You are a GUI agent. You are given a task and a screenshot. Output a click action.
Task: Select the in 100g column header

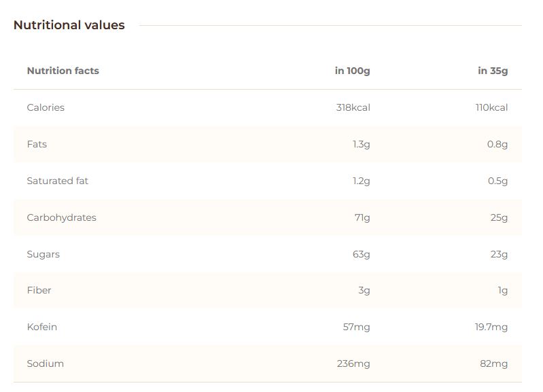pyautogui.click(x=352, y=71)
